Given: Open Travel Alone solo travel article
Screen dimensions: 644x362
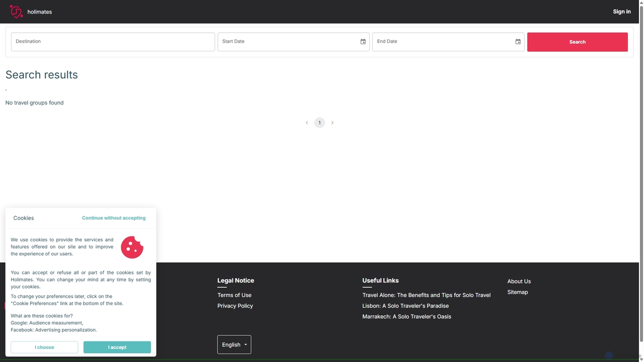Looking at the screenshot, I should tap(426, 295).
